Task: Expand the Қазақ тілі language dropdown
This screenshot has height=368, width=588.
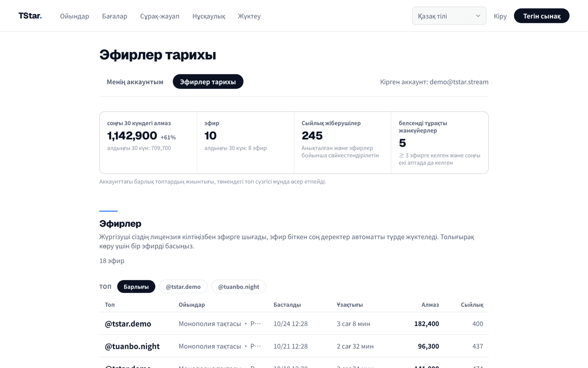Action: coord(449,16)
